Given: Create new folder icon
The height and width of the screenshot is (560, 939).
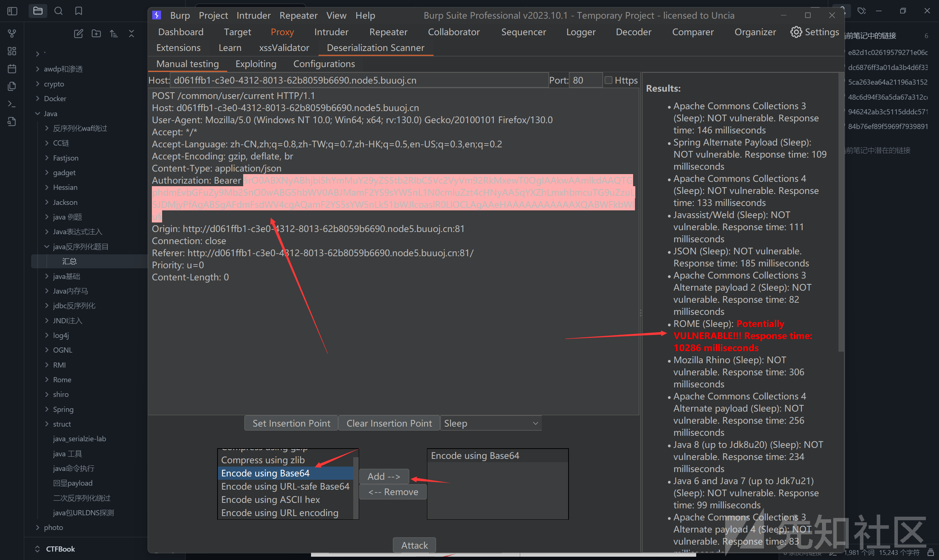Looking at the screenshot, I should pos(96,34).
